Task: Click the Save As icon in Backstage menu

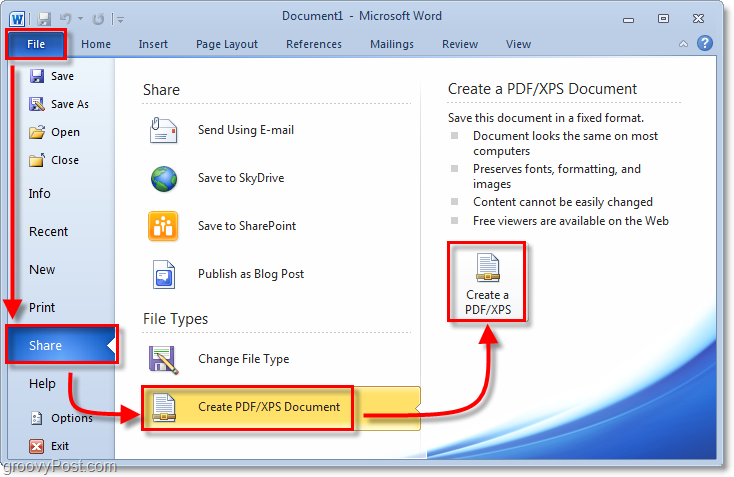Action: [x=37, y=104]
